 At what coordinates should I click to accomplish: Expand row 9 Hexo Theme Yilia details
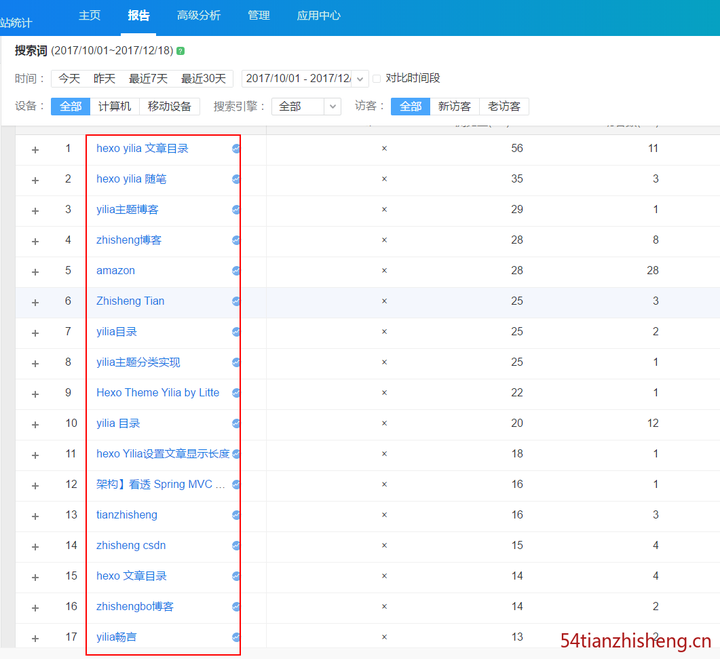pyautogui.click(x=35, y=394)
